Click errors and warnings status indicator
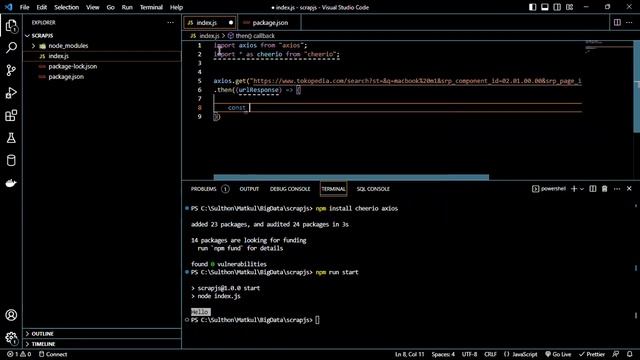This screenshot has width=640, height=360. [19, 354]
